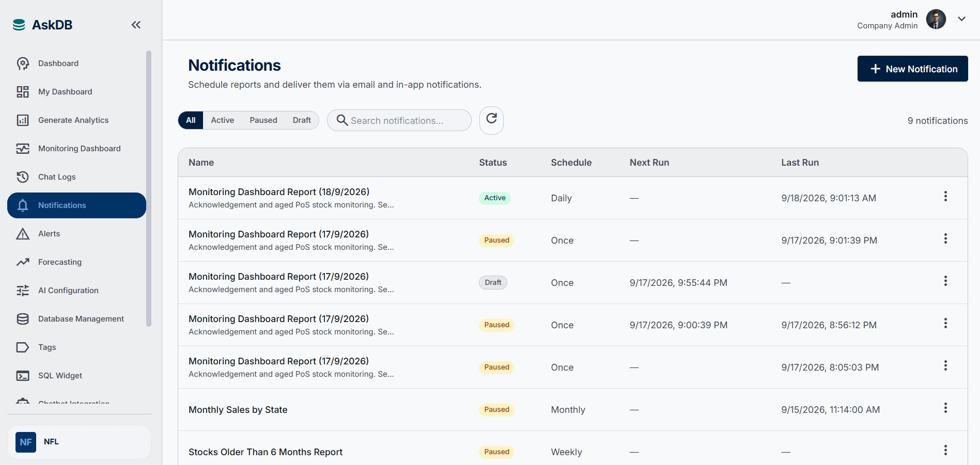Select next run 9/17/2026, 9:55:44 PM

[678, 283]
